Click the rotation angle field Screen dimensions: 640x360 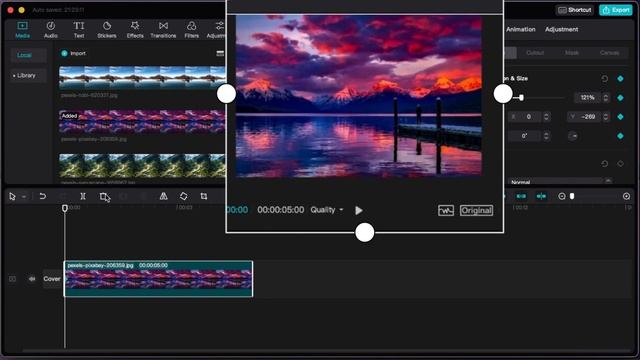click(x=525, y=136)
